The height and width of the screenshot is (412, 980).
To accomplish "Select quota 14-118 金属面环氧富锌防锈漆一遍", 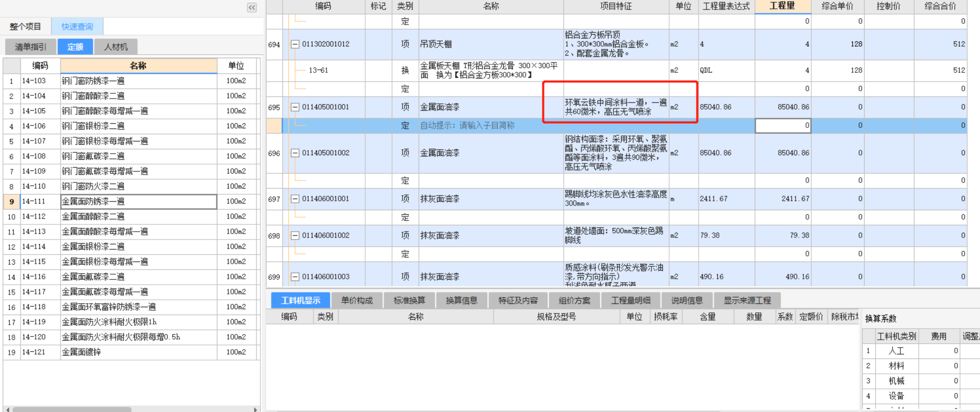I will [131, 307].
